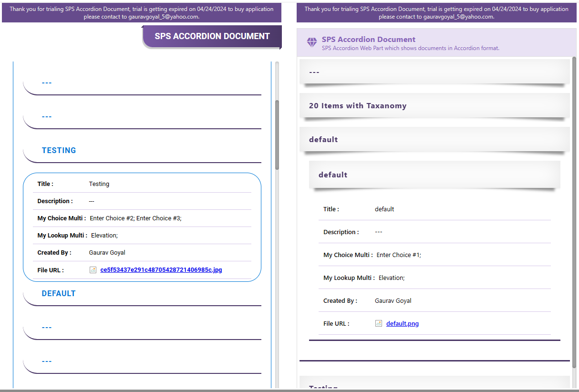Screen dimensions: 579x392
Task: Click 'File URL :' label in left panel
Action: (51, 270)
